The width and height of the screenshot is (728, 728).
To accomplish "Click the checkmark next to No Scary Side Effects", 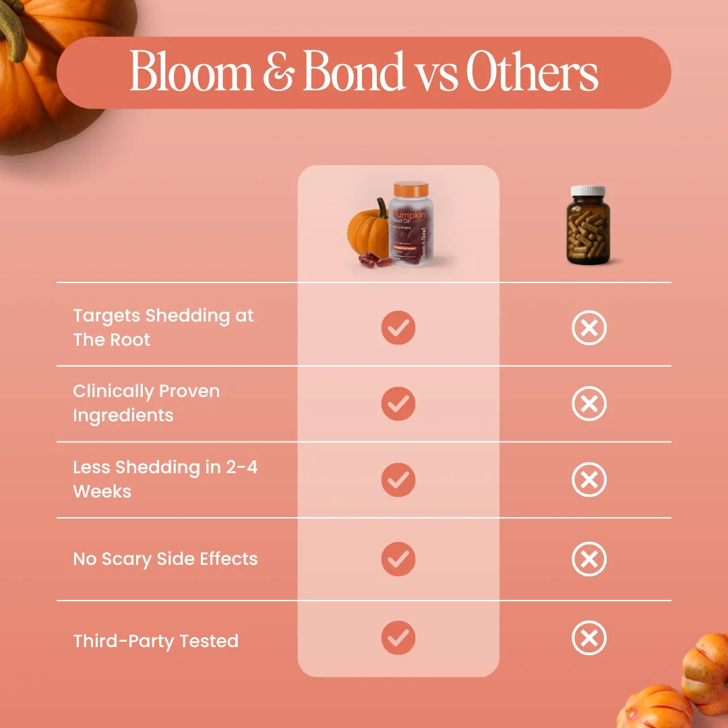I will click(398, 559).
